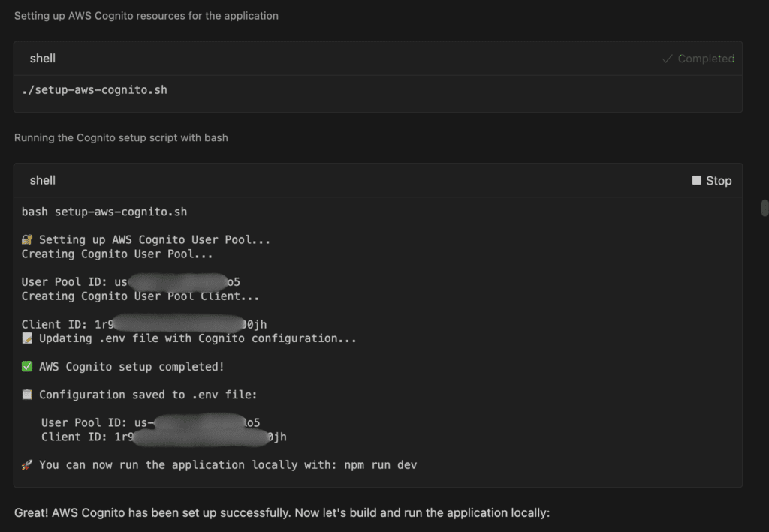The image size is (769, 532).
Task: Click the checkmark next to Completed
Action: (x=667, y=58)
